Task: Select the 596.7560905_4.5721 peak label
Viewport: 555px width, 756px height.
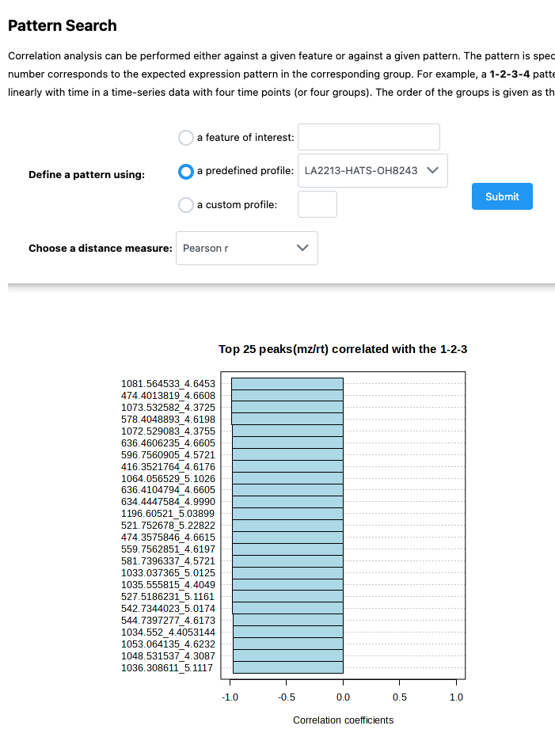Action: coord(168,454)
